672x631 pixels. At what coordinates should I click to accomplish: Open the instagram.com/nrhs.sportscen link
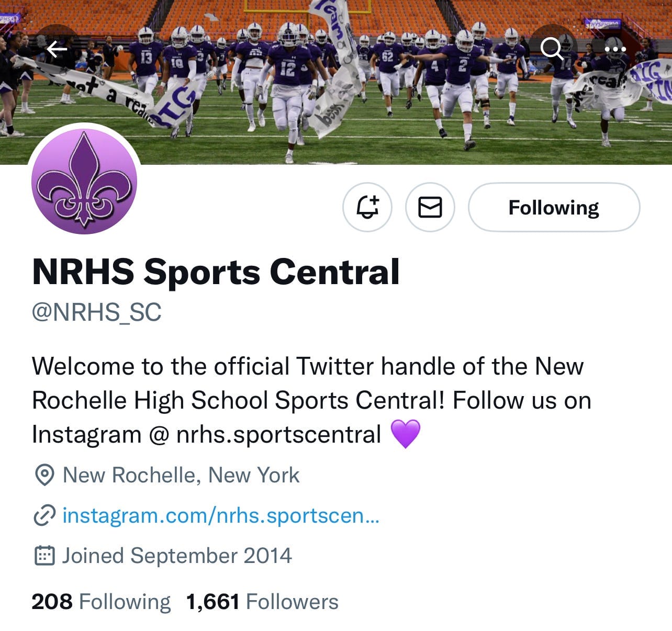coord(221,515)
